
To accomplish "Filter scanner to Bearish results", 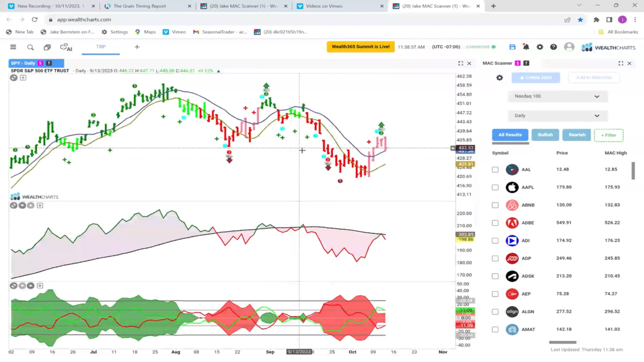I will coord(577,135).
